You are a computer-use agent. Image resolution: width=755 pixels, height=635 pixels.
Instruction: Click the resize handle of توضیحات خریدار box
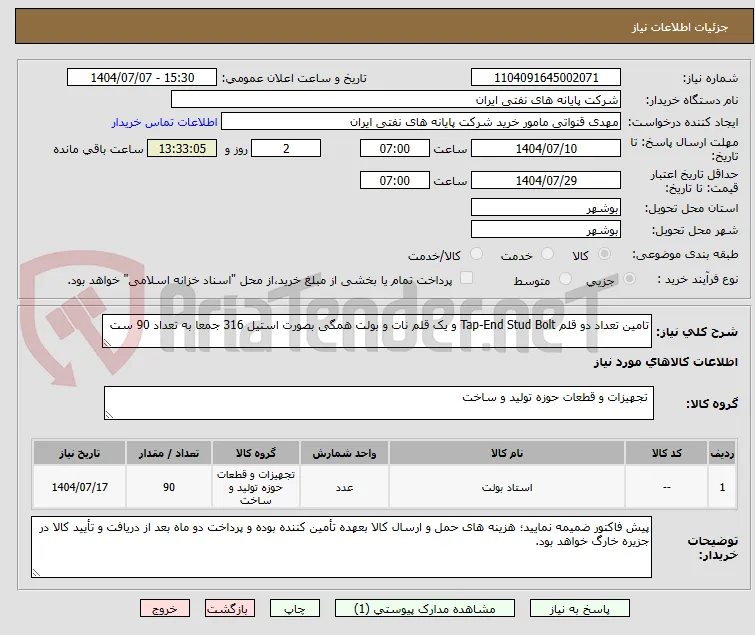coord(36,572)
